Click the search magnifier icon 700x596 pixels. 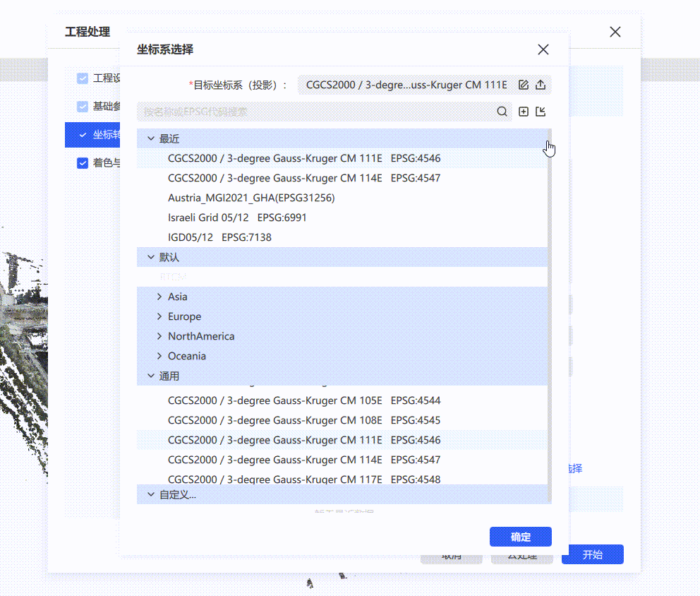pyautogui.click(x=502, y=112)
